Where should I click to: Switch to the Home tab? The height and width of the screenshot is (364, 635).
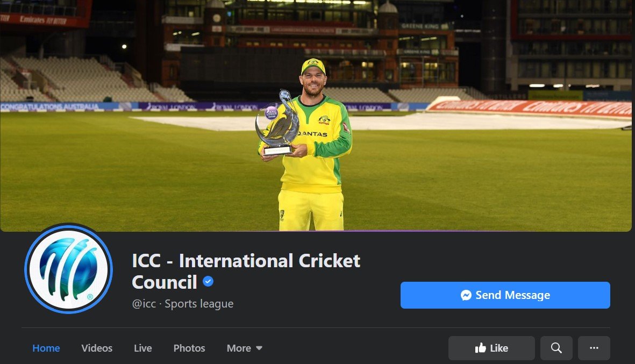[x=46, y=348]
